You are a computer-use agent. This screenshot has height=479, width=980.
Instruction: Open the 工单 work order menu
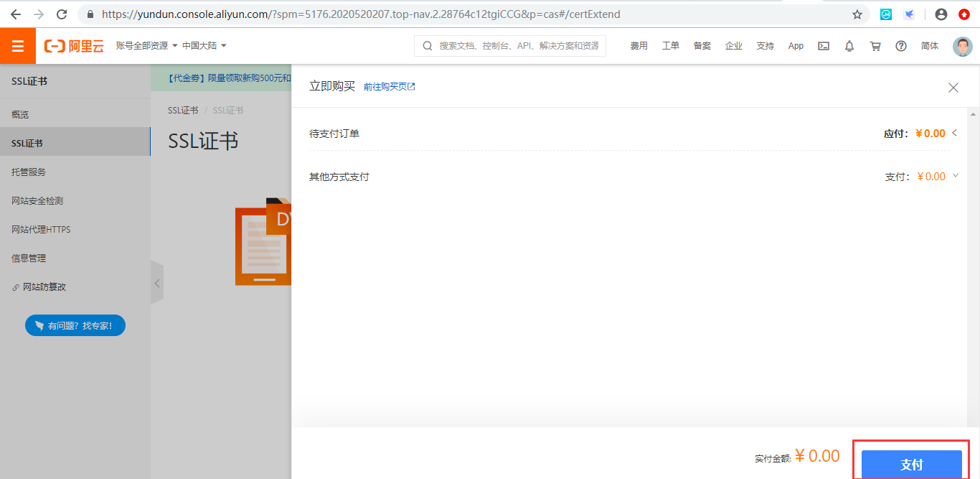pos(670,45)
